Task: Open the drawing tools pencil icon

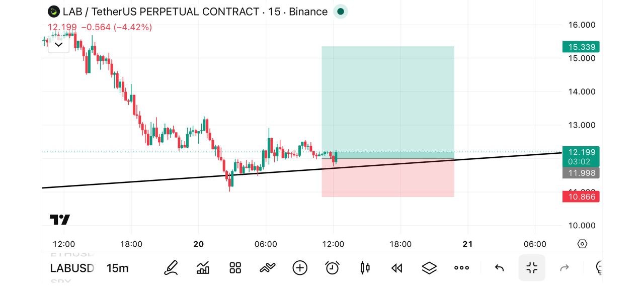Action: coord(171,268)
